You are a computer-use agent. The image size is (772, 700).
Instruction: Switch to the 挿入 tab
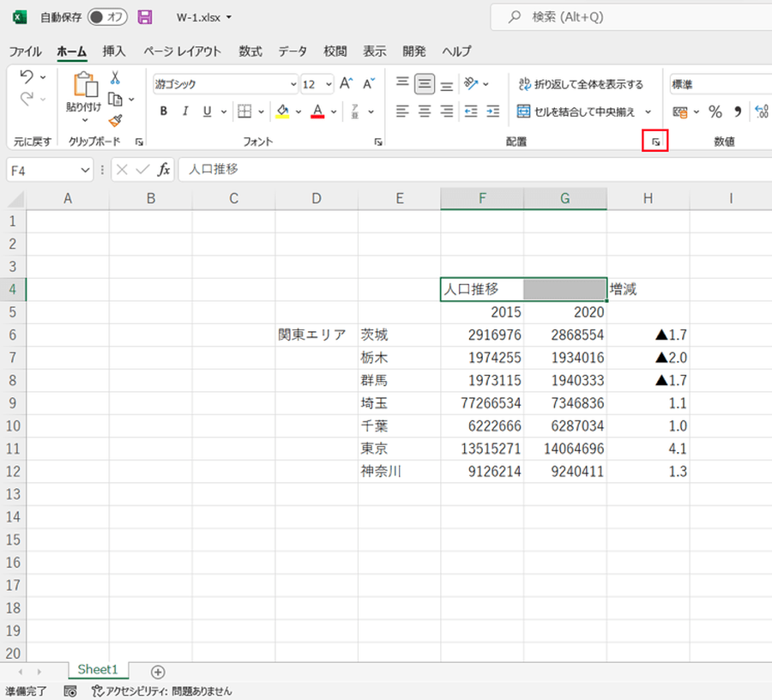coord(114,51)
